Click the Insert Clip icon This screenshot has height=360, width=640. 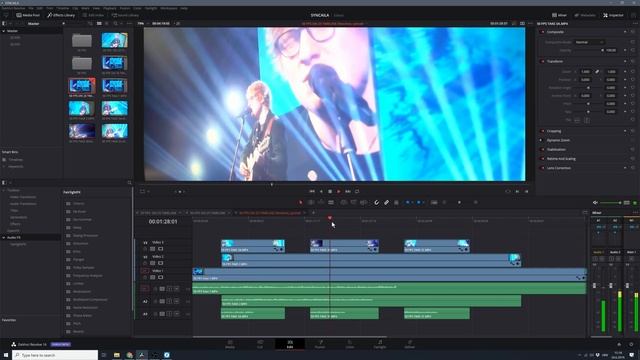344,202
